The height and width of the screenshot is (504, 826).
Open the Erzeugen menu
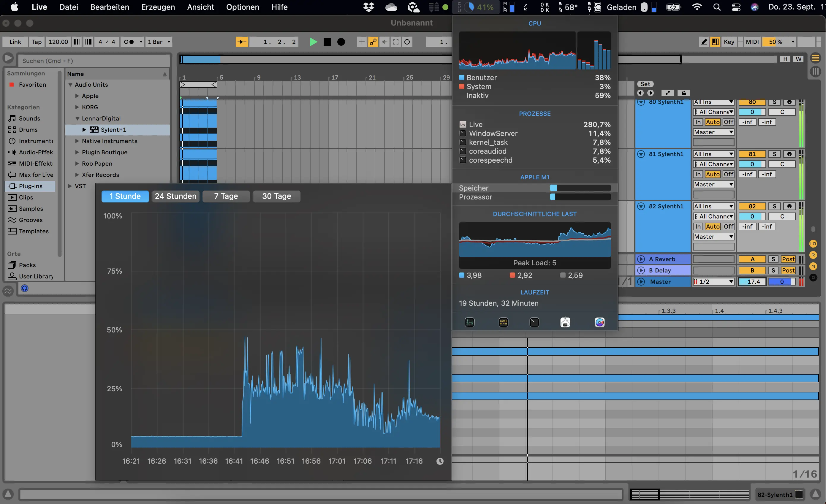pos(158,7)
